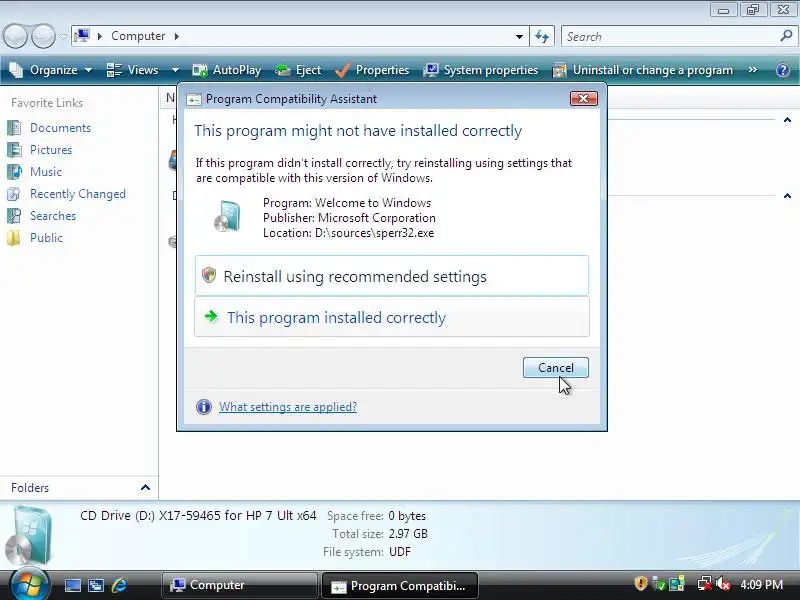
Task: Go forward using the Forward button
Action: [x=43, y=36]
